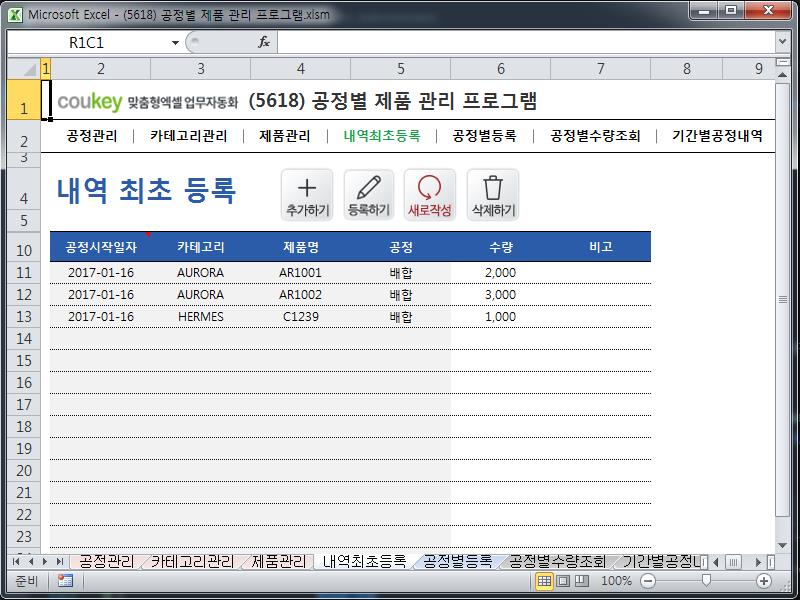The image size is (800, 600).
Task: Click the 수량 column header
Action: pos(501,247)
